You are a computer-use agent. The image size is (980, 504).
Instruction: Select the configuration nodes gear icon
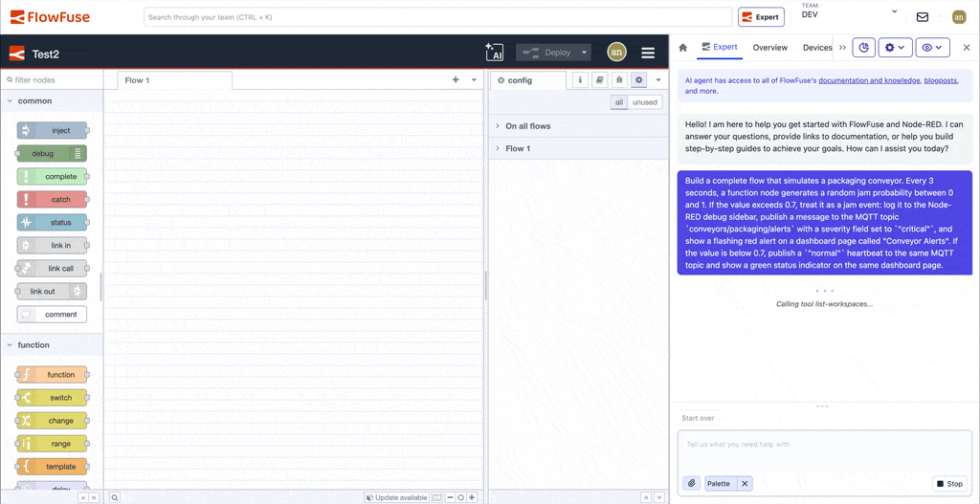[638, 80]
